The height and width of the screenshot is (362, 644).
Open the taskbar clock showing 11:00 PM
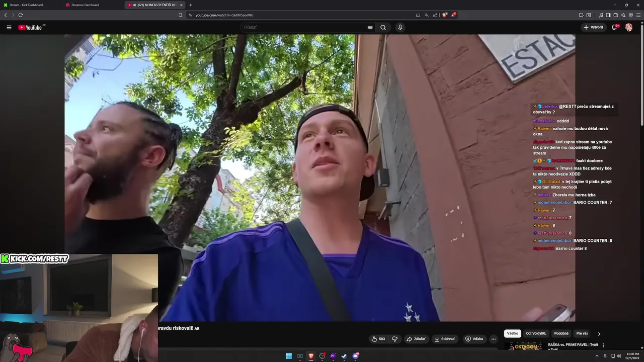coord(632,356)
